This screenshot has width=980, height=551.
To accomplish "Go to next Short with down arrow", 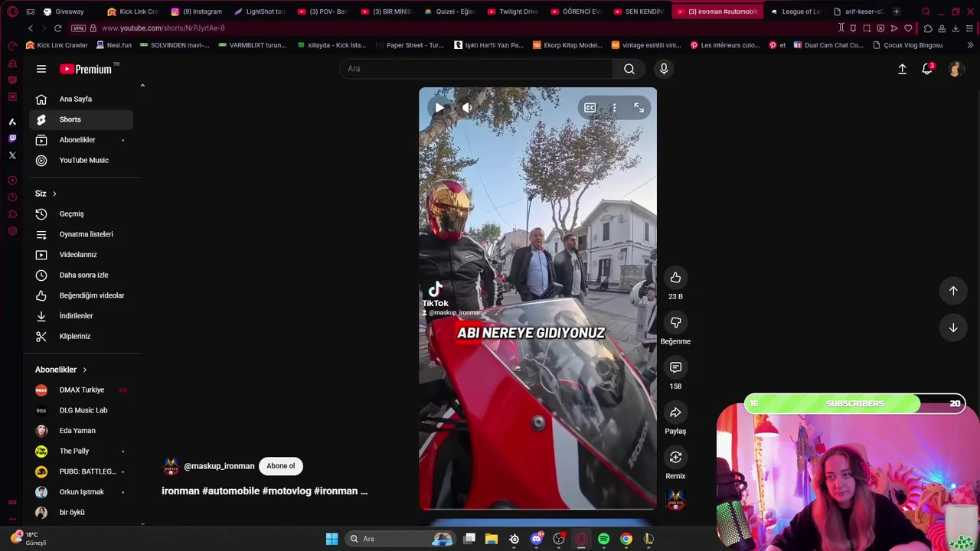I will pos(953,328).
